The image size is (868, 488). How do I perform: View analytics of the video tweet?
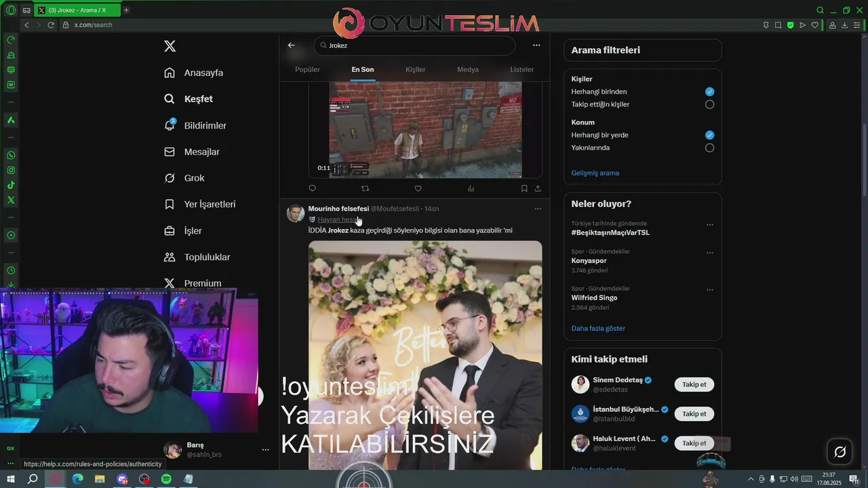(x=471, y=188)
